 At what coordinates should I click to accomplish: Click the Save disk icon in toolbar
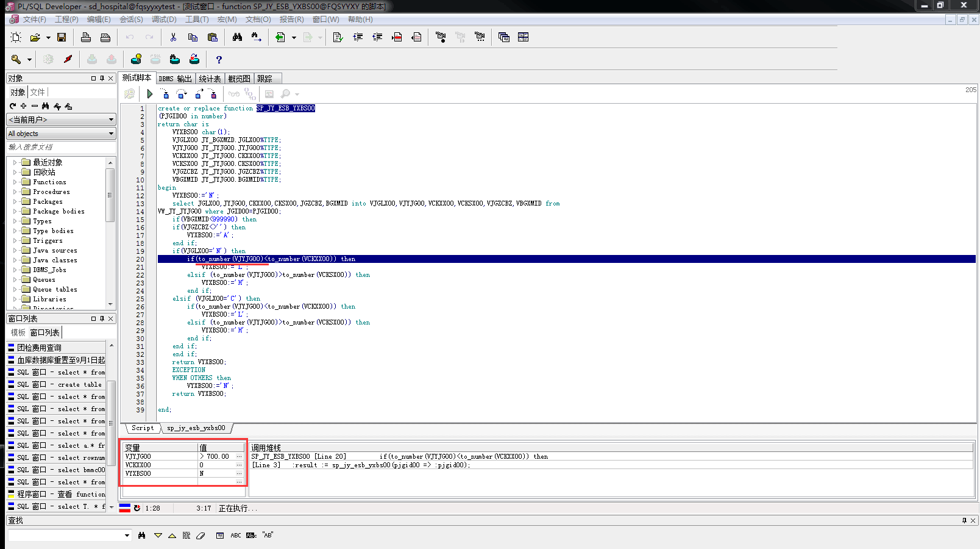pyautogui.click(x=62, y=37)
